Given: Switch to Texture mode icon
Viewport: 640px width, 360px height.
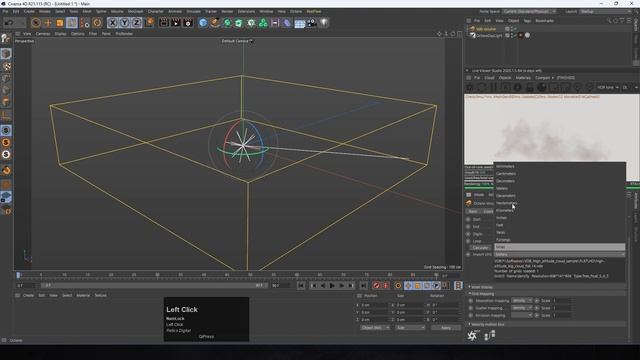Looking at the screenshot, I should pyautogui.click(x=6, y=66).
